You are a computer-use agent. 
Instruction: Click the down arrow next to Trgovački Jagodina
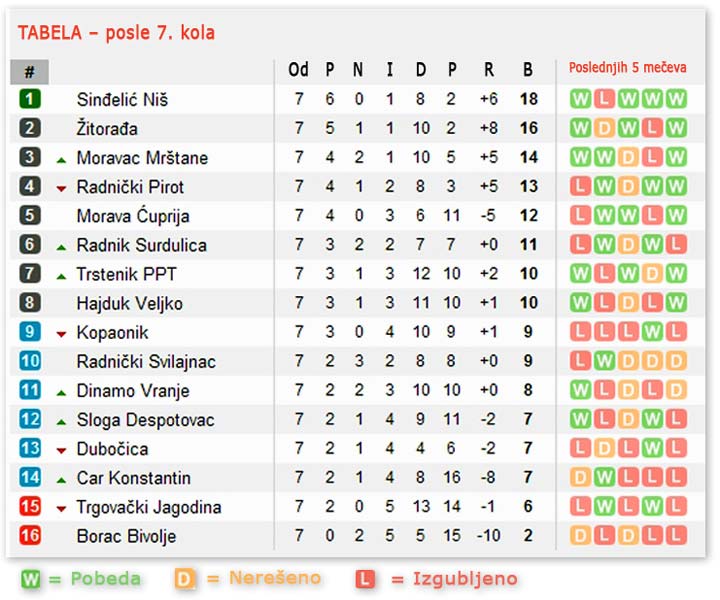pyautogui.click(x=61, y=508)
